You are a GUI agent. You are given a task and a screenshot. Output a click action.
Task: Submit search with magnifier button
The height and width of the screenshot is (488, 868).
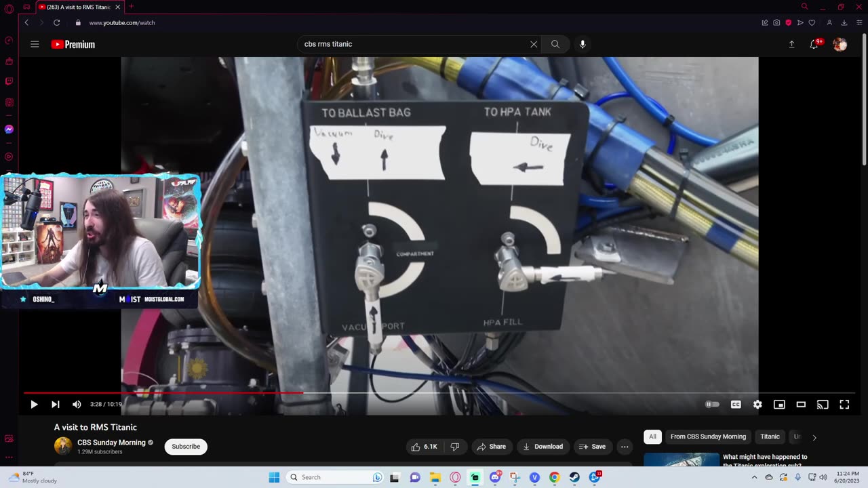555,44
